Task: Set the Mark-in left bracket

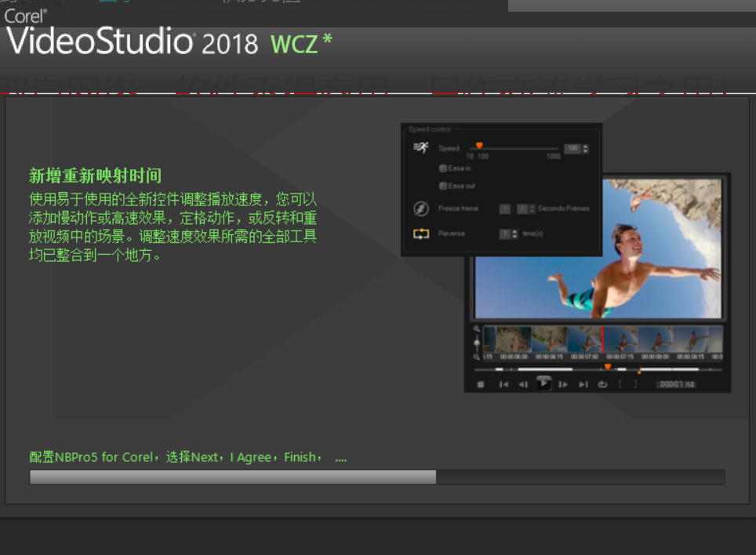Action: pyautogui.click(x=620, y=384)
